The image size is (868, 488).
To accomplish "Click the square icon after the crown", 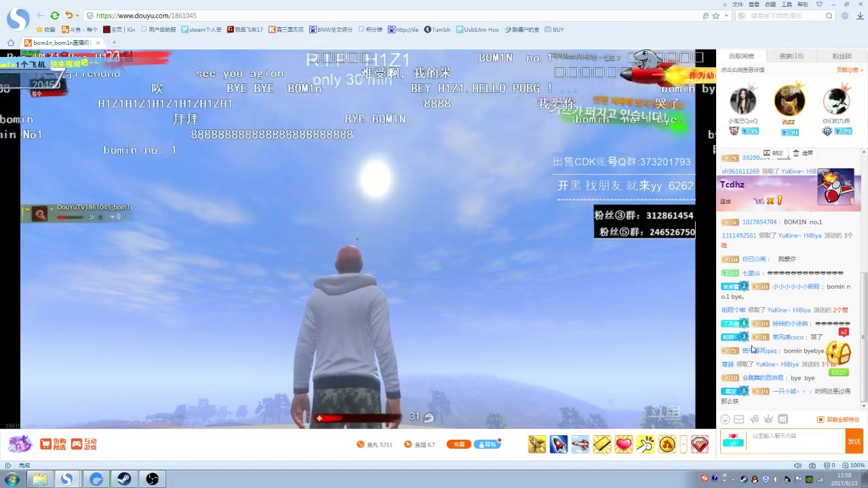I will pyautogui.click(x=783, y=420).
